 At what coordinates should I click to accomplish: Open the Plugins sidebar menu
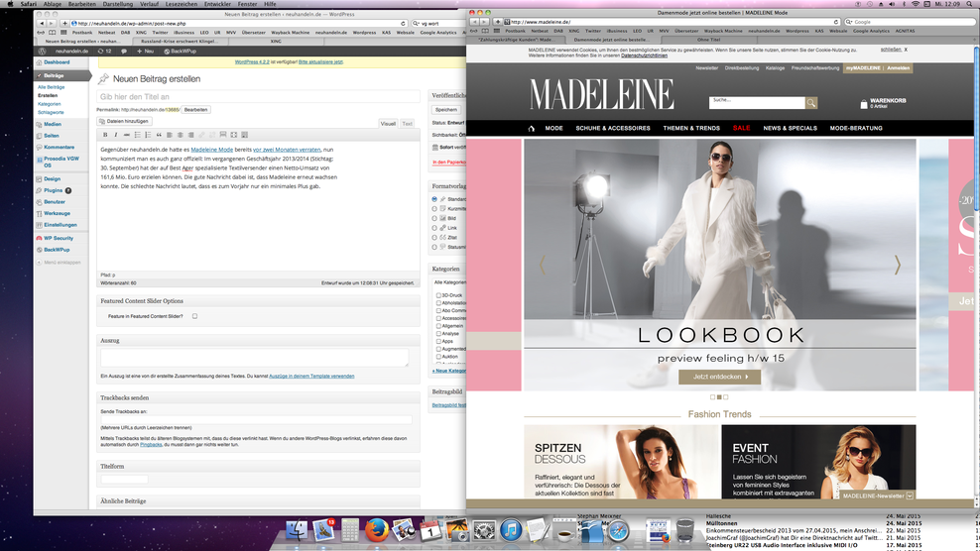pyautogui.click(x=54, y=190)
